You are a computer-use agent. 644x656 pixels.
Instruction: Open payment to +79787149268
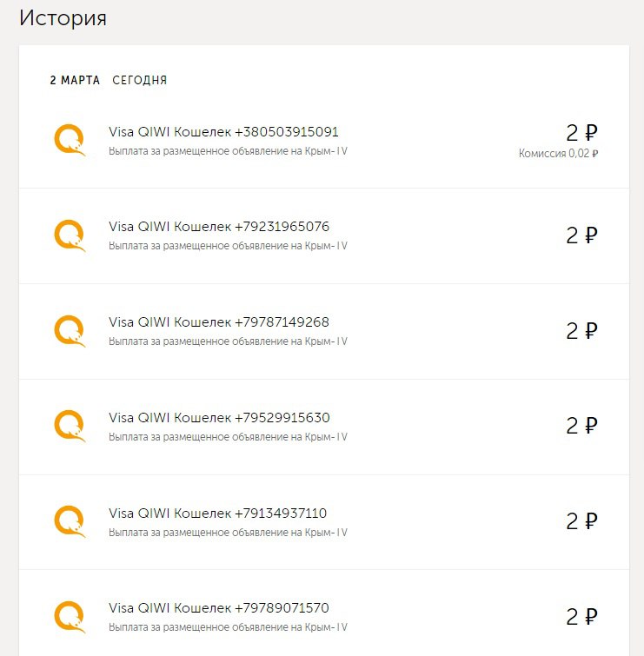point(324,332)
